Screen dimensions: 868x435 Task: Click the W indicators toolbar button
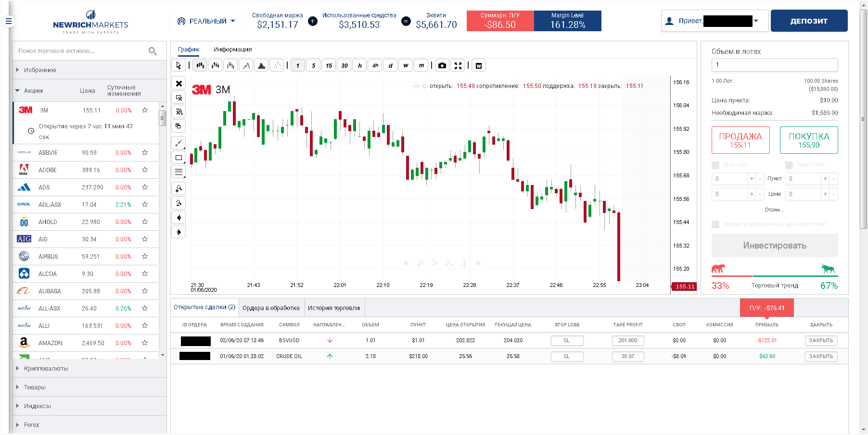point(479,65)
